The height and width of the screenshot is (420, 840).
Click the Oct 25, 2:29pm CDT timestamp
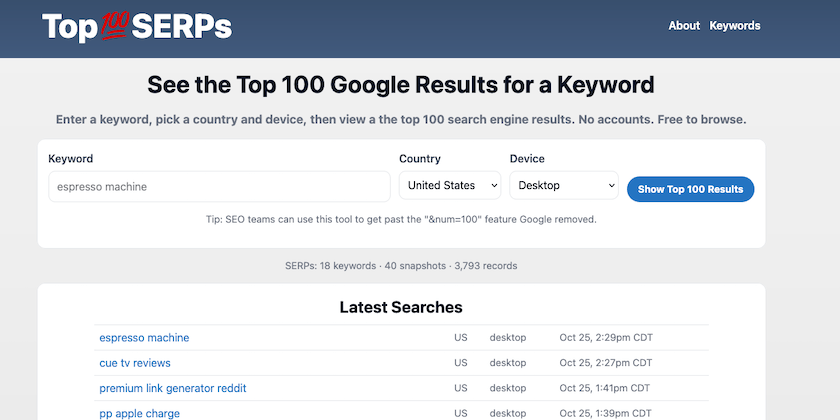point(606,338)
